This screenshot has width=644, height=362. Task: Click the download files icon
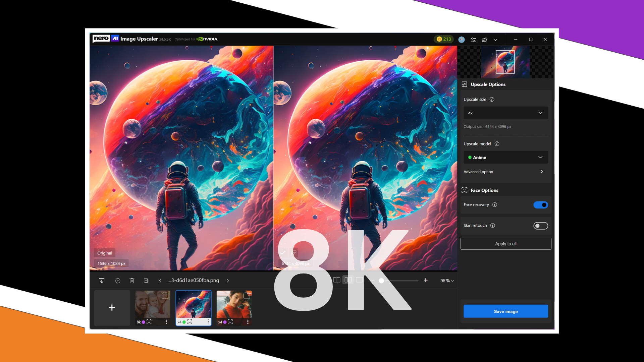tap(102, 281)
